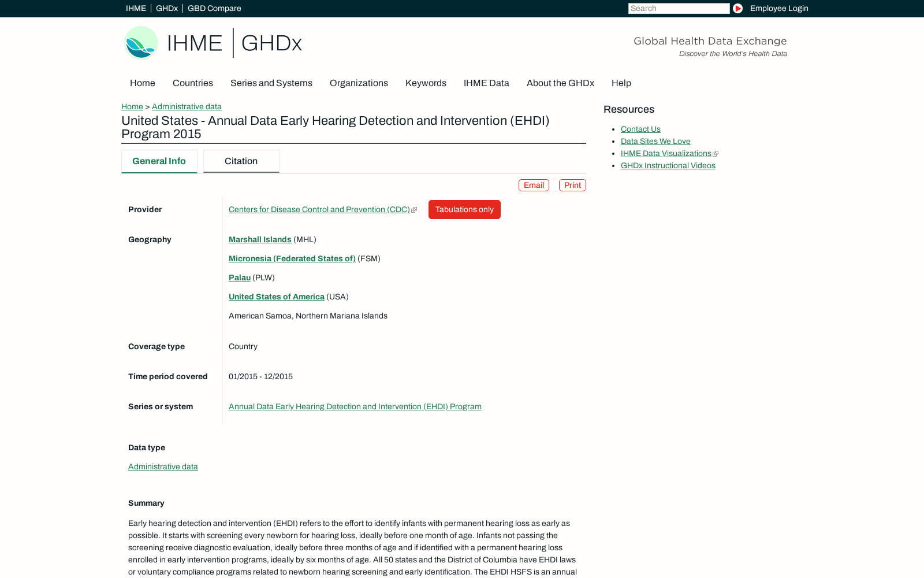Go to Employee Login
This screenshot has width=924, height=578.
click(779, 8)
